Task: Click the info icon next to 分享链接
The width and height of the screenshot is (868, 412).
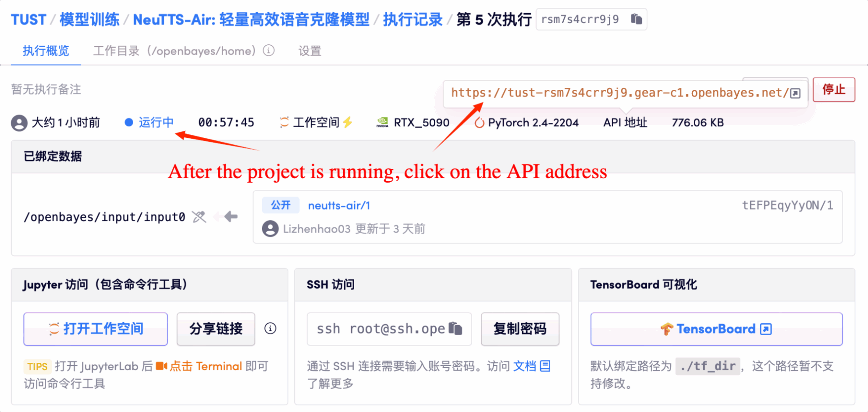Action: [x=270, y=329]
